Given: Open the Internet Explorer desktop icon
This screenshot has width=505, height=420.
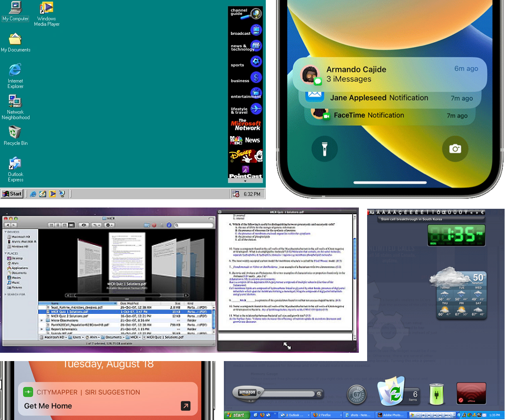Looking at the screenshot, I should click(x=15, y=76).
